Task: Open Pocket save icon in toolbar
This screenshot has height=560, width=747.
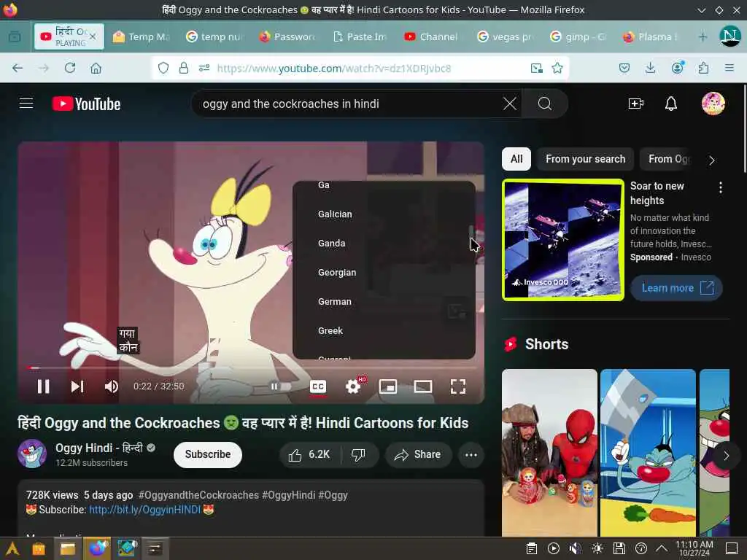Action: (x=624, y=68)
